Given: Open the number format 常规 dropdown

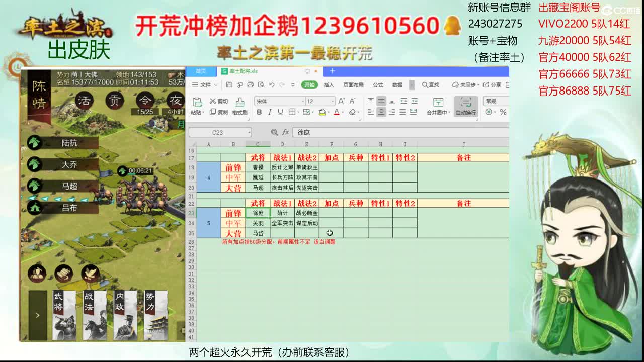Looking at the screenshot, I should 496,101.
